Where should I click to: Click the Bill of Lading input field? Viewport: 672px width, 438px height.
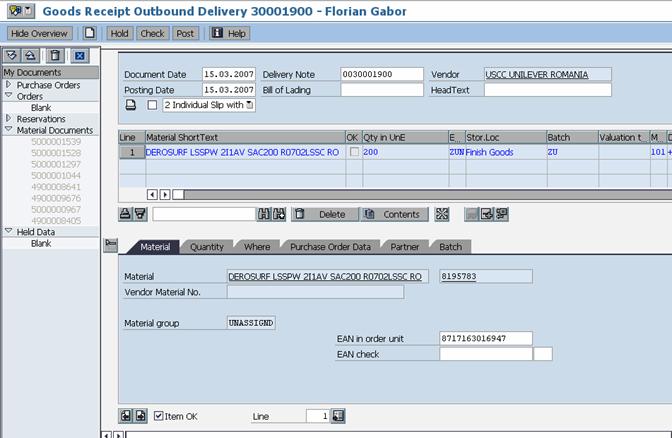tap(381, 90)
